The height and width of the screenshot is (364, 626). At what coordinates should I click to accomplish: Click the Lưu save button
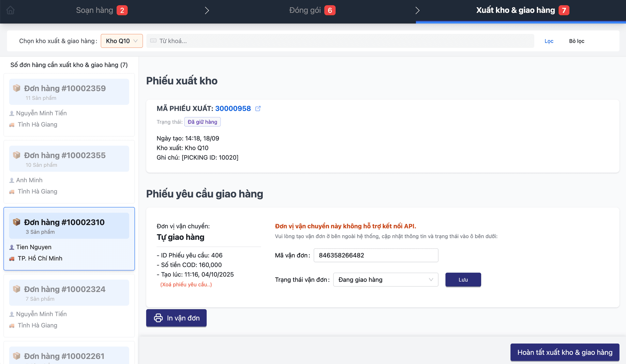(463, 280)
